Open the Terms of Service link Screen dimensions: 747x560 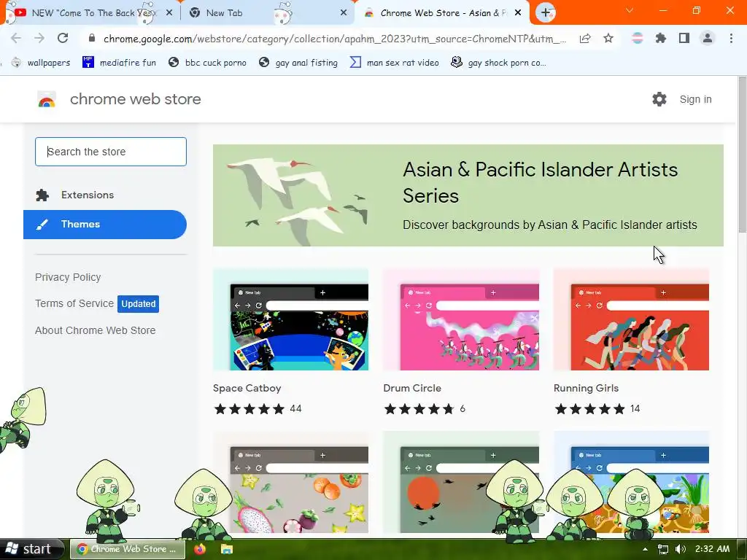click(x=74, y=303)
